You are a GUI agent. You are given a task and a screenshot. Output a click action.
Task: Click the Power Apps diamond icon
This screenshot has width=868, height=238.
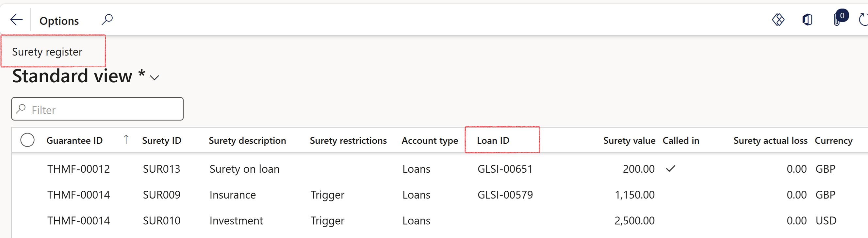(778, 20)
